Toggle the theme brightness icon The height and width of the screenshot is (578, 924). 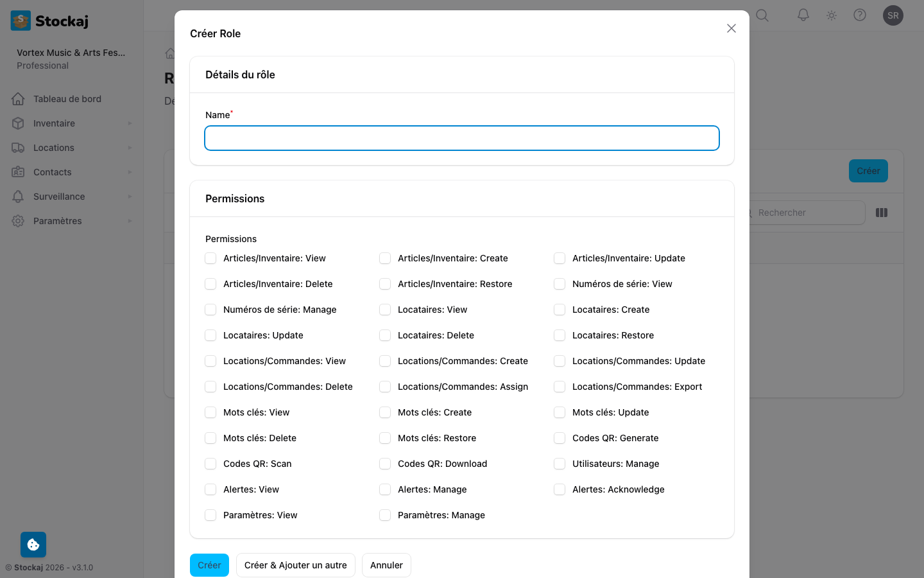(832, 15)
